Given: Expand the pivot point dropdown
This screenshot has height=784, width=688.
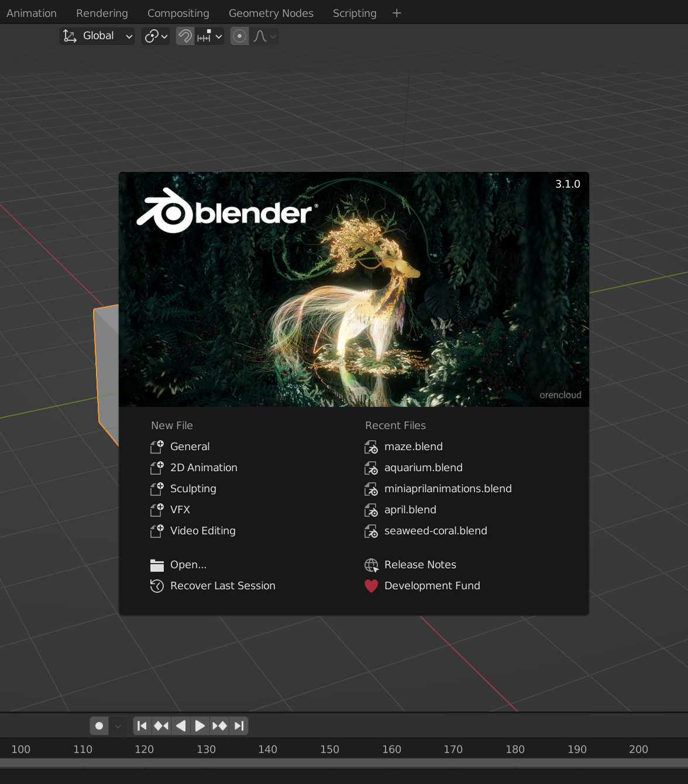Looking at the screenshot, I should 156,36.
